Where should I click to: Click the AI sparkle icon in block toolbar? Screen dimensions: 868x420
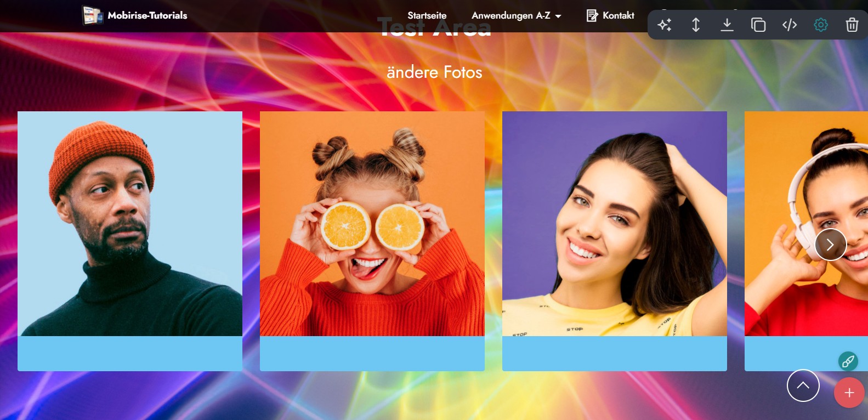665,25
